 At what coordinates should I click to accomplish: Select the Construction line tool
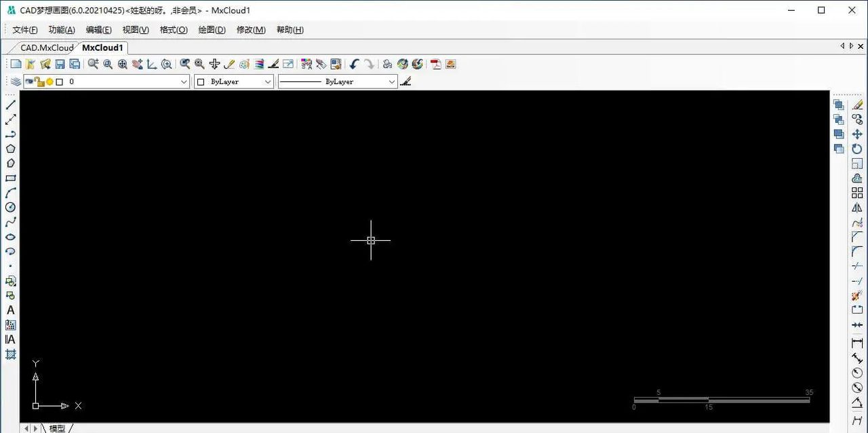10,119
